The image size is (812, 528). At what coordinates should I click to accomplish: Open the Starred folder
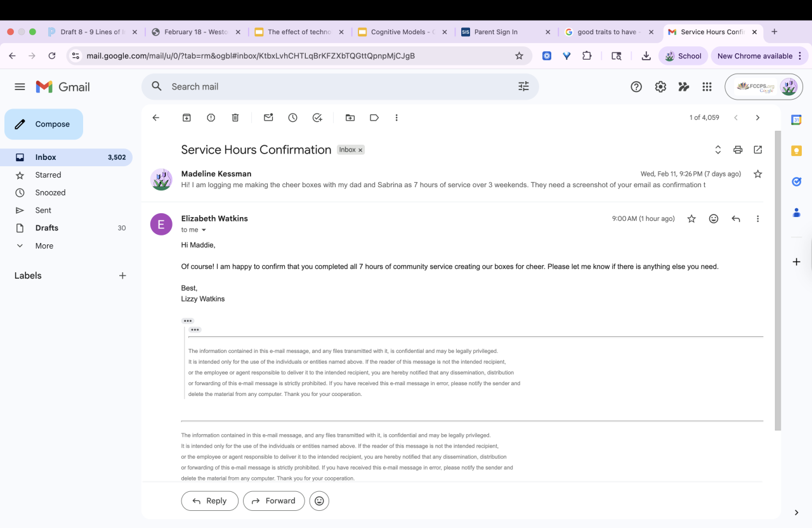(66, 175)
